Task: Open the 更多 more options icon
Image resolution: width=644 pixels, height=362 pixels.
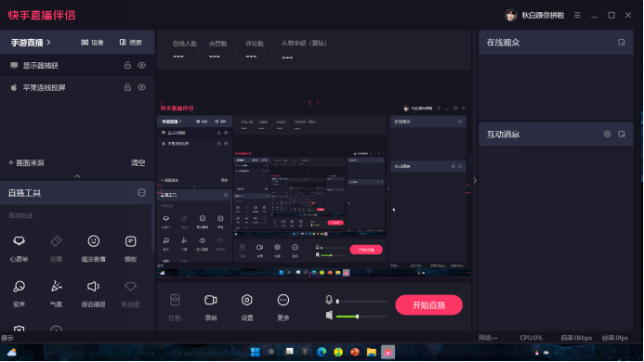Action: pyautogui.click(x=283, y=306)
